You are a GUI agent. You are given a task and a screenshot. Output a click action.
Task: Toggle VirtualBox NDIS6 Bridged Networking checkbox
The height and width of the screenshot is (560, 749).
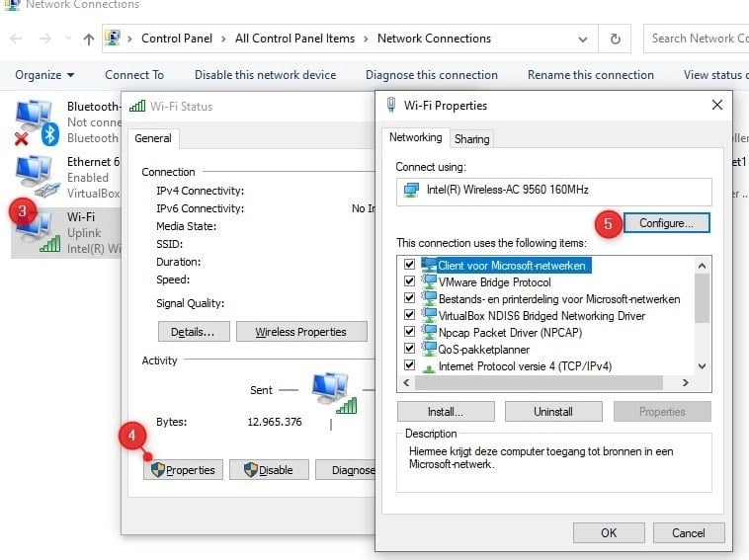click(x=409, y=315)
